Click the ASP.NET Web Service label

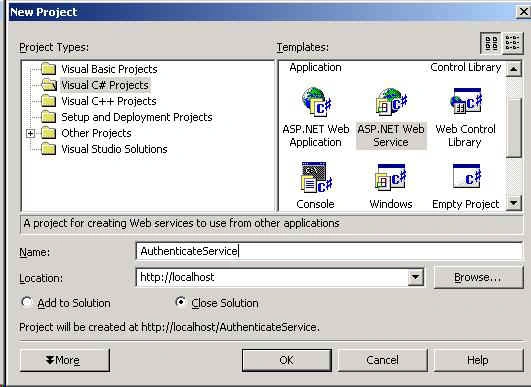(391, 135)
